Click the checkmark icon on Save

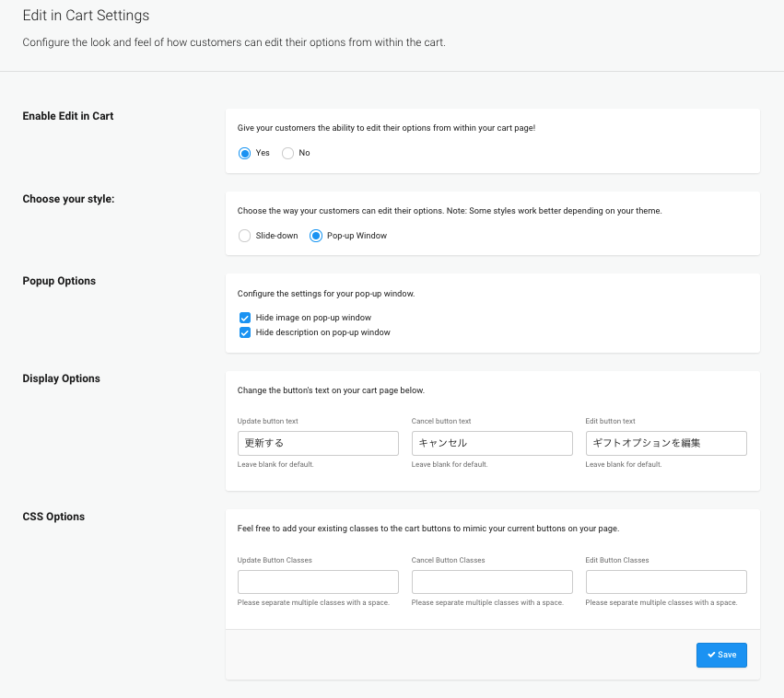click(711, 655)
